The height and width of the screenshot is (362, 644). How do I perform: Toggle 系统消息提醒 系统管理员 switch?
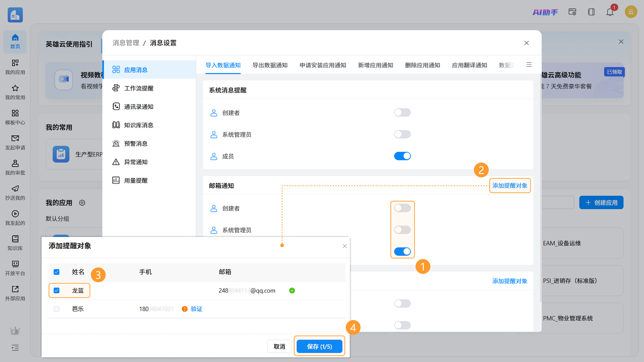pos(402,134)
